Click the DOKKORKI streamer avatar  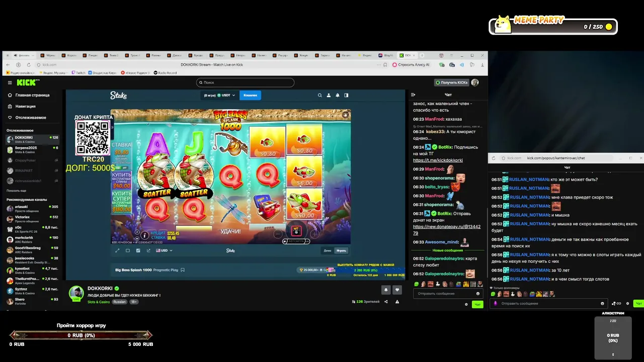pos(76,293)
